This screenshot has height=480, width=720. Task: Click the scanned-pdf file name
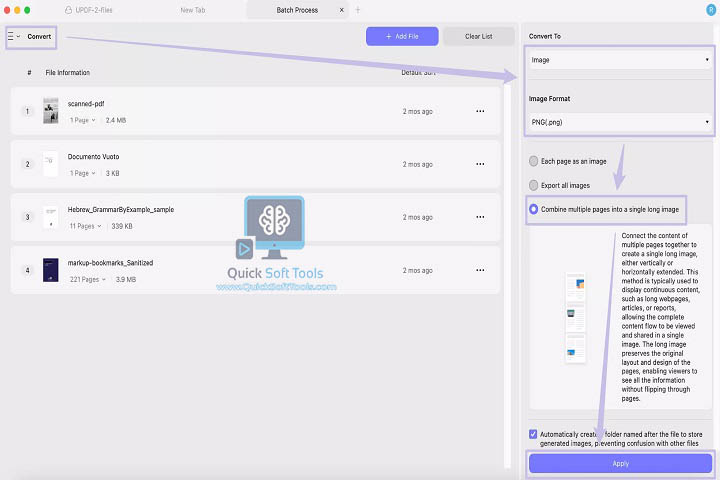coord(86,104)
